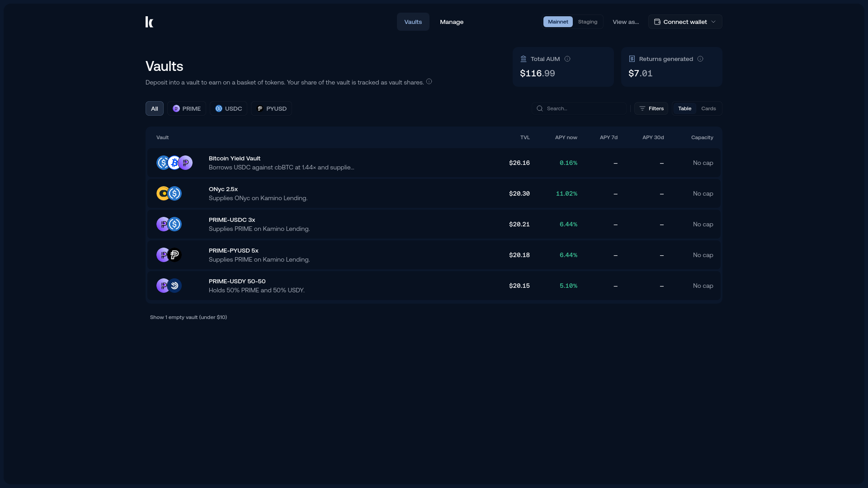
Task: Switch network to Staging
Action: click(588, 22)
